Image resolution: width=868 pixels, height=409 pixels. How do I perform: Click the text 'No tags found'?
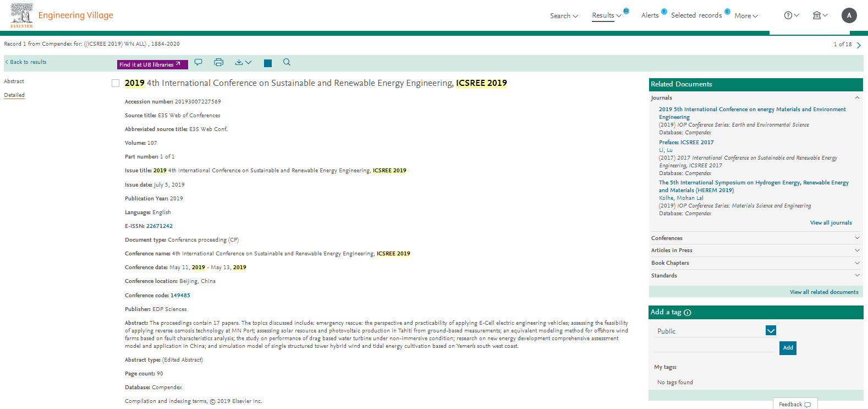[x=675, y=383]
